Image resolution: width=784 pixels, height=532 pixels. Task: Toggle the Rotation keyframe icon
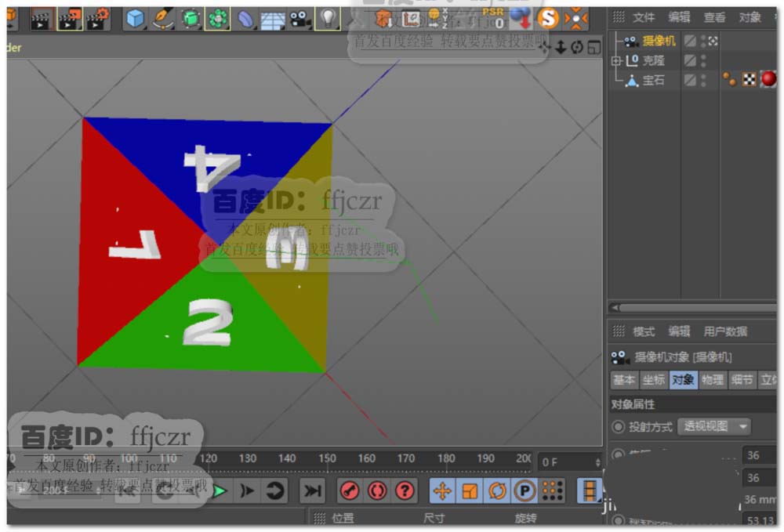tap(497, 491)
